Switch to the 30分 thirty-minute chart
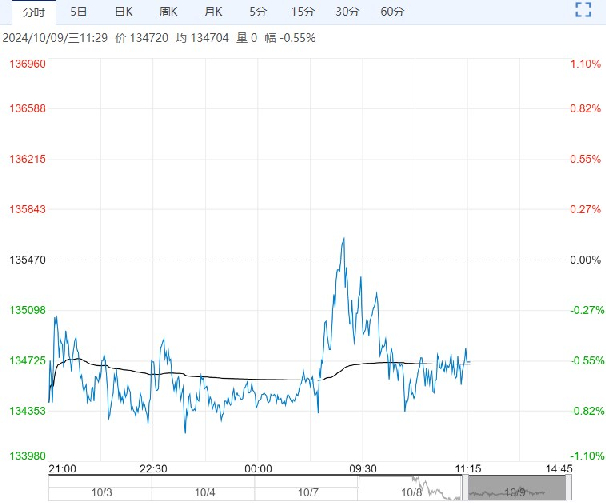Image resolution: width=606 pixels, height=503 pixels. pyautogui.click(x=347, y=12)
